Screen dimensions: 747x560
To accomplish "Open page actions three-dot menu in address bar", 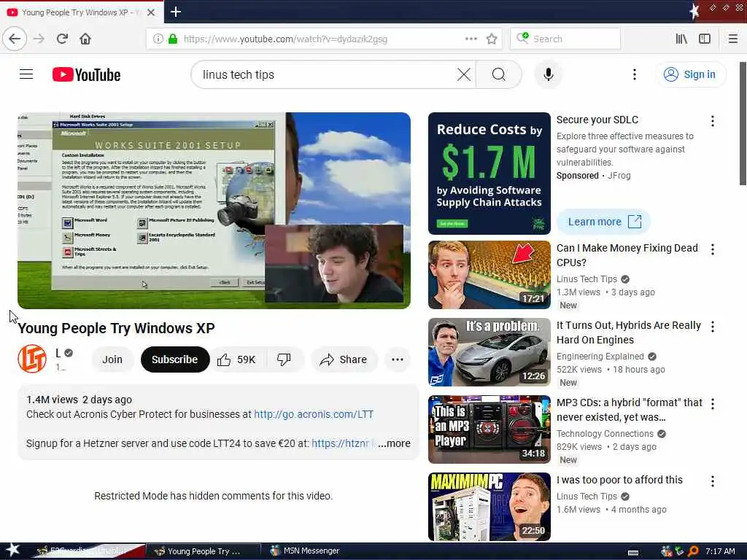I will (471, 39).
